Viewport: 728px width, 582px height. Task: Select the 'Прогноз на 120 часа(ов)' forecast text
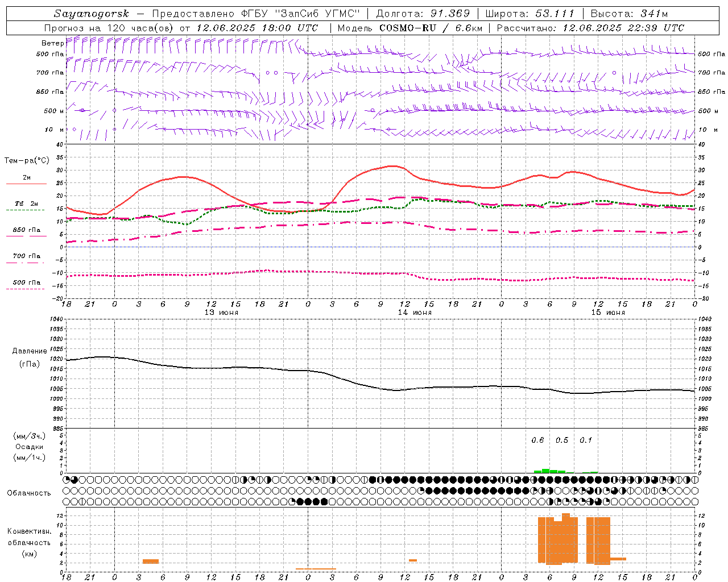(109, 28)
